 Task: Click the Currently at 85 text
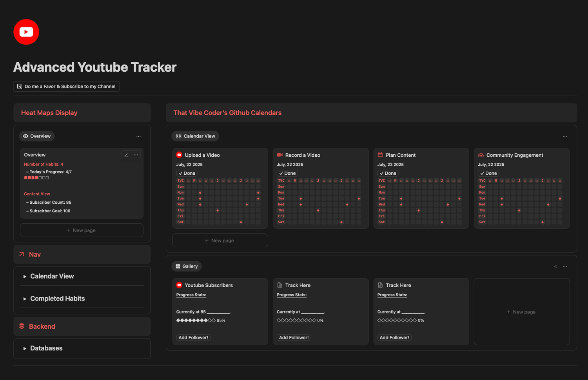click(x=191, y=312)
